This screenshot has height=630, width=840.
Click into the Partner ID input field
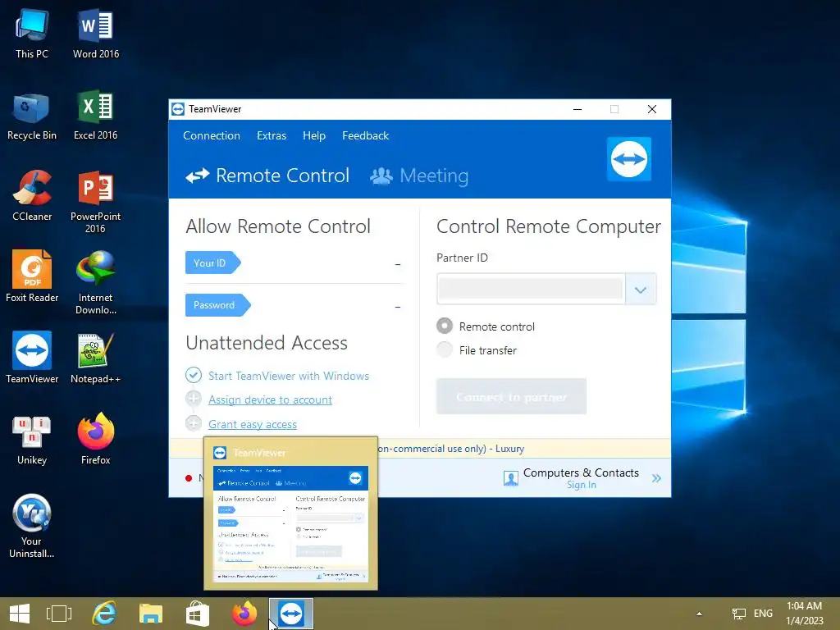click(x=531, y=290)
